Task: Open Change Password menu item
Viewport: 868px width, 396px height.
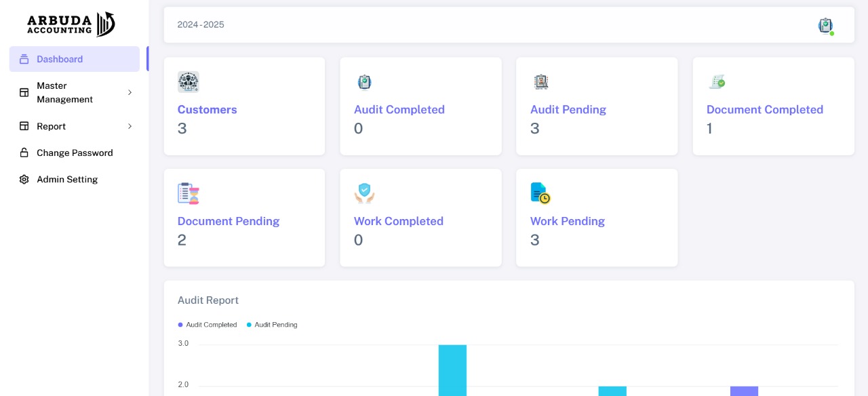Action: coord(75,153)
